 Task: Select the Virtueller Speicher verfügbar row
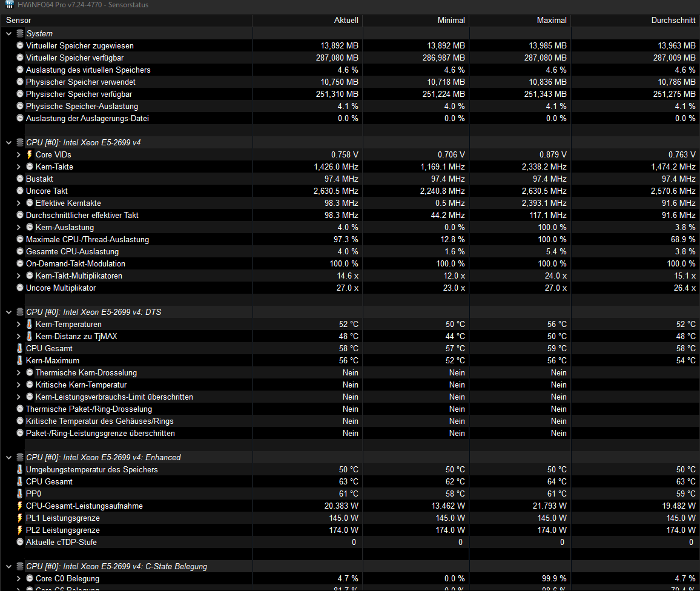pyautogui.click(x=350, y=58)
